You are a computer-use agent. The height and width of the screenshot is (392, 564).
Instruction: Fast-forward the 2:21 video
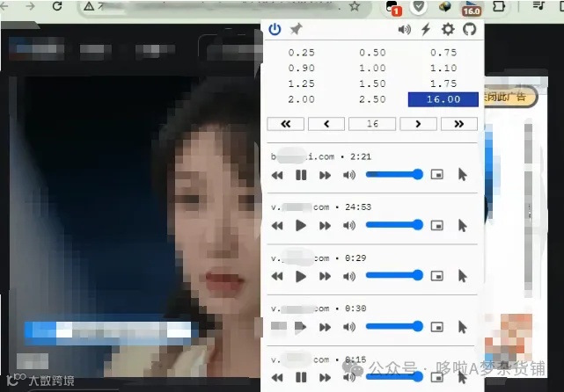[325, 175]
